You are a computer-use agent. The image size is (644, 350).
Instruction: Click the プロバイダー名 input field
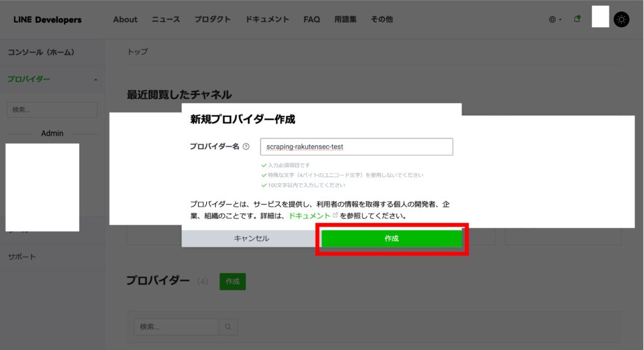[357, 147]
